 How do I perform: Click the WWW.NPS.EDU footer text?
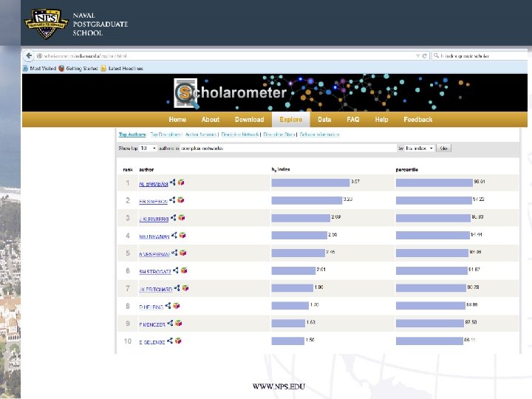coord(279,386)
